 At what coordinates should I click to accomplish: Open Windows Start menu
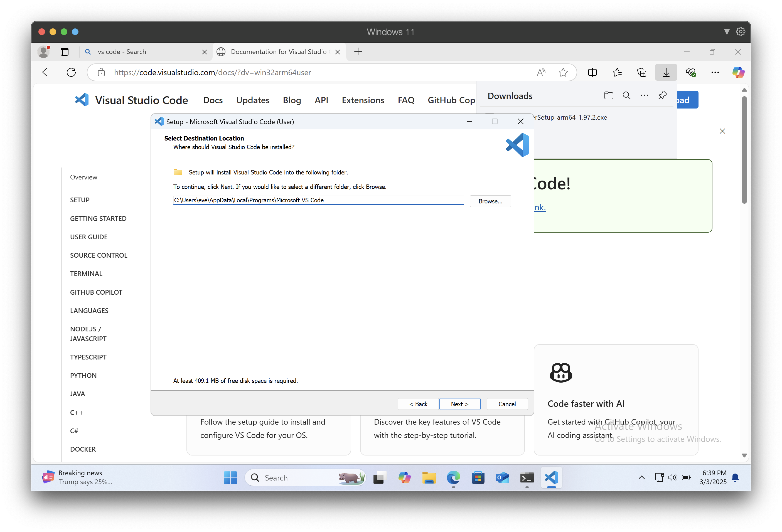coord(230,477)
